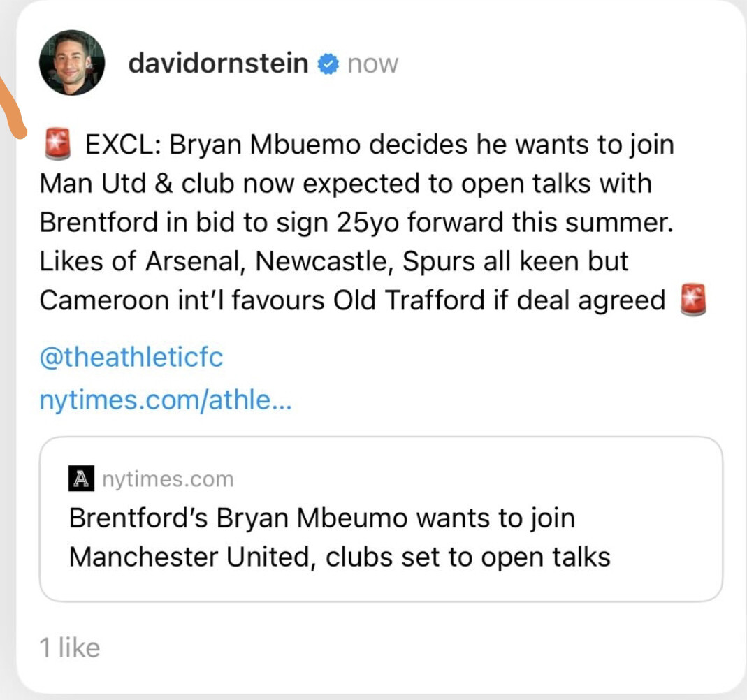Open David Ornstein's profile picture
The image size is (747, 700).
(72, 63)
